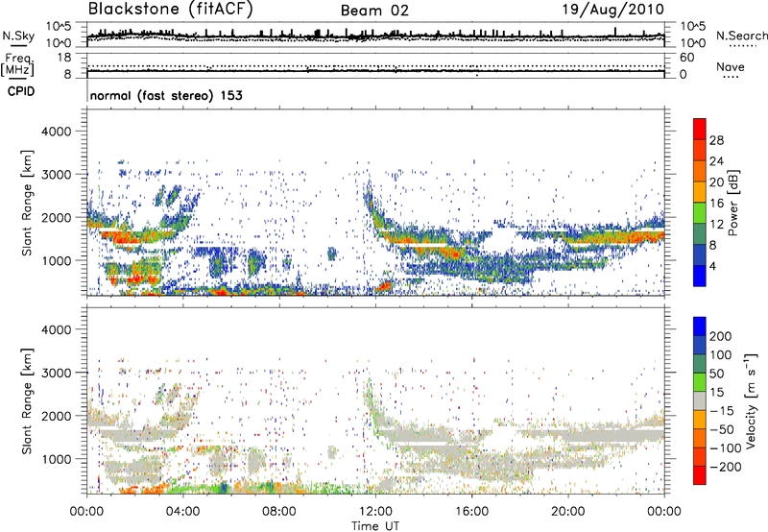Click the light green 12–16 dB power swatch
Screen dimensions: 768x532
pos(700,213)
